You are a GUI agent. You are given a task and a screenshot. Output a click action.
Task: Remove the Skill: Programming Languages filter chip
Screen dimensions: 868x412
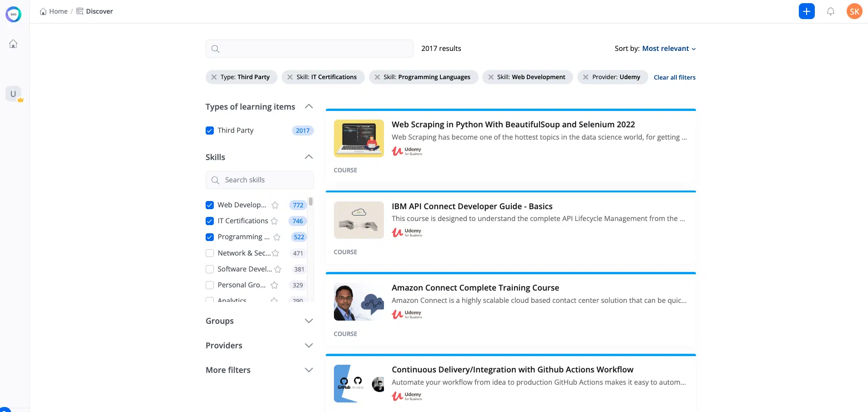[377, 77]
